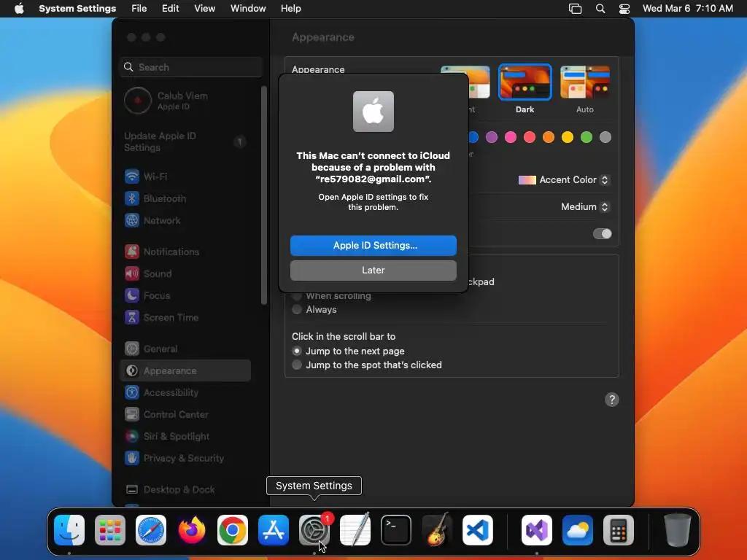747x560 pixels.
Task: Open Visual Studio purple icon in Dock
Action: [537, 530]
